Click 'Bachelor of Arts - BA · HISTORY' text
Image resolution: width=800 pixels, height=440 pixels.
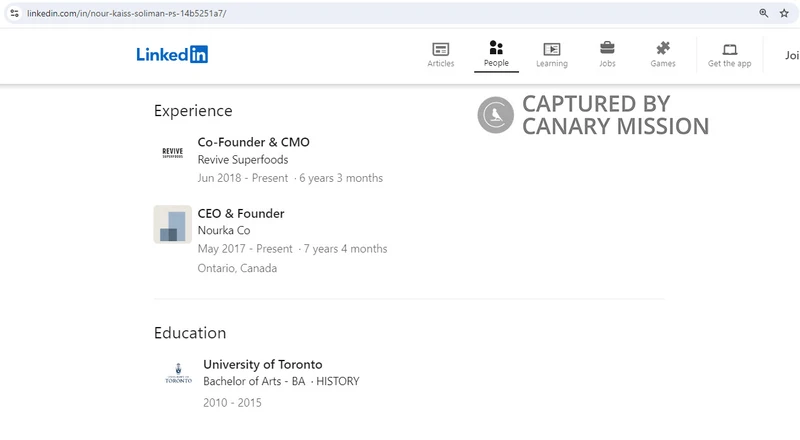281,381
